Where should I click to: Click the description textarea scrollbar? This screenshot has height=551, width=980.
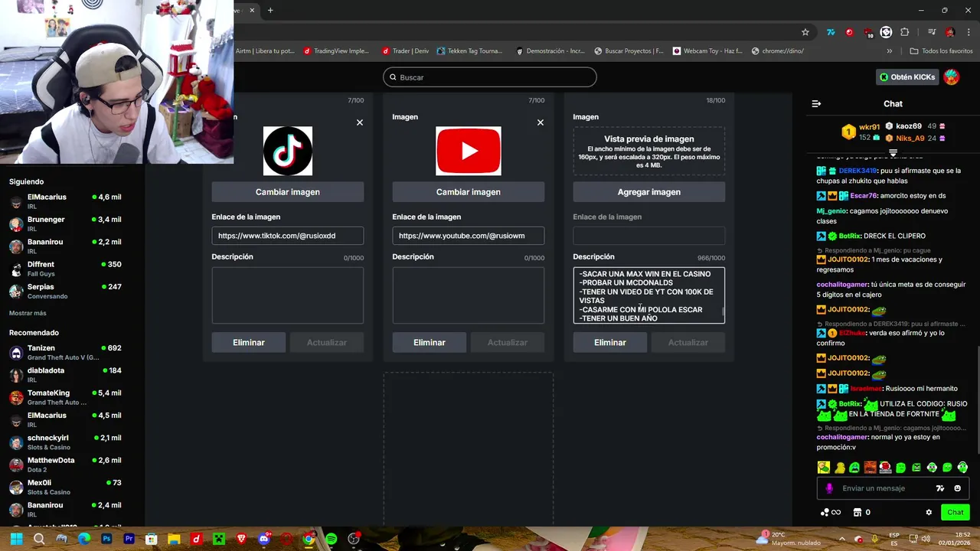(723, 311)
